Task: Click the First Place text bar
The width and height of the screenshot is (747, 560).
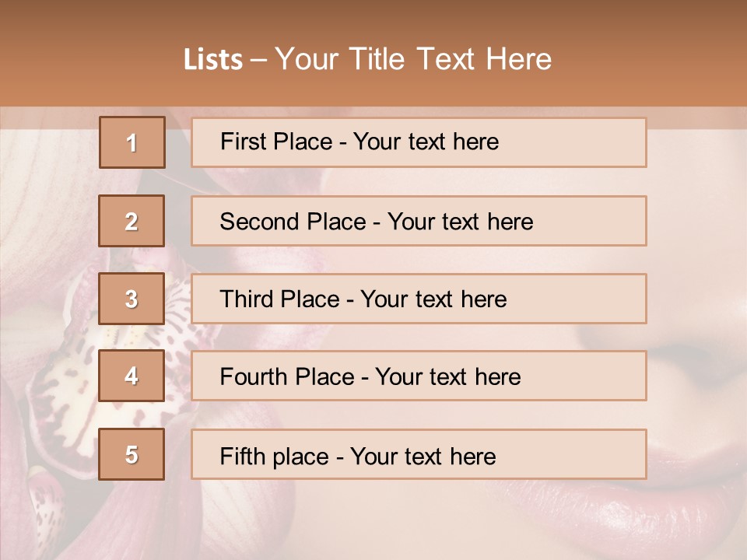Action: click(419, 142)
